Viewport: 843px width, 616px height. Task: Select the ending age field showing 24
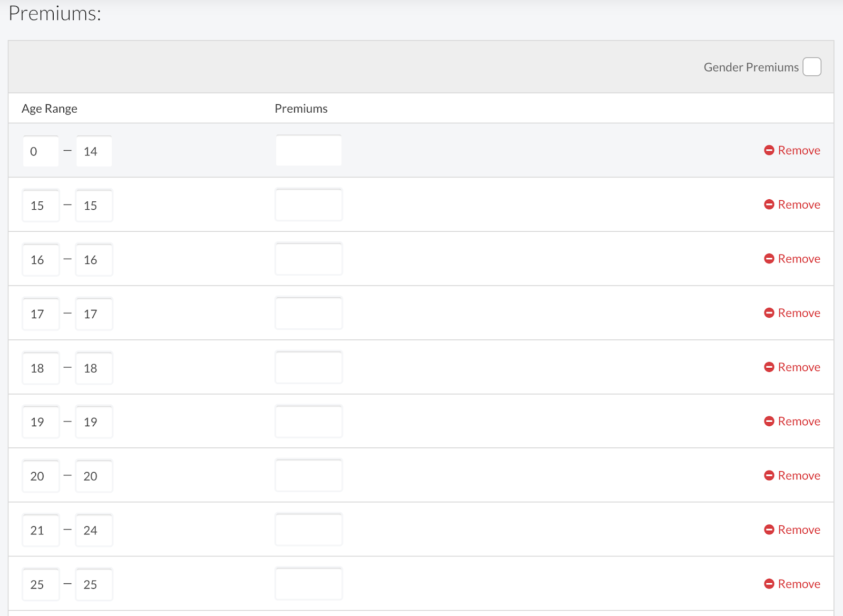[94, 530]
